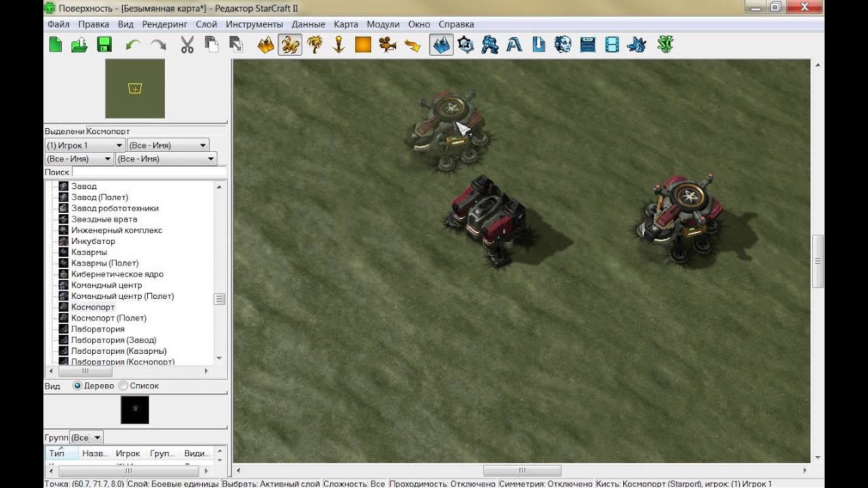This screenshot has width=868, height=488.
Task: Open the Import module icon
Action: tap(539, 45)
